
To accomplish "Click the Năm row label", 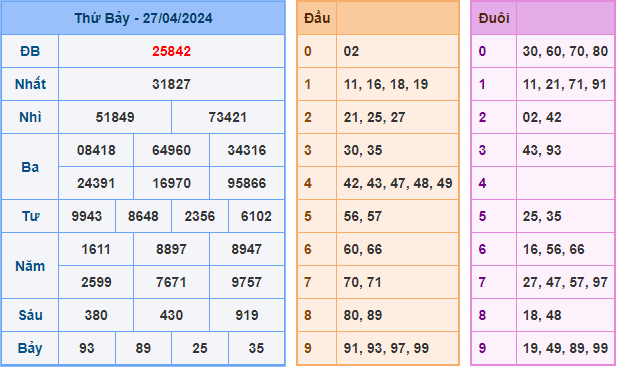I will point(30,266).
